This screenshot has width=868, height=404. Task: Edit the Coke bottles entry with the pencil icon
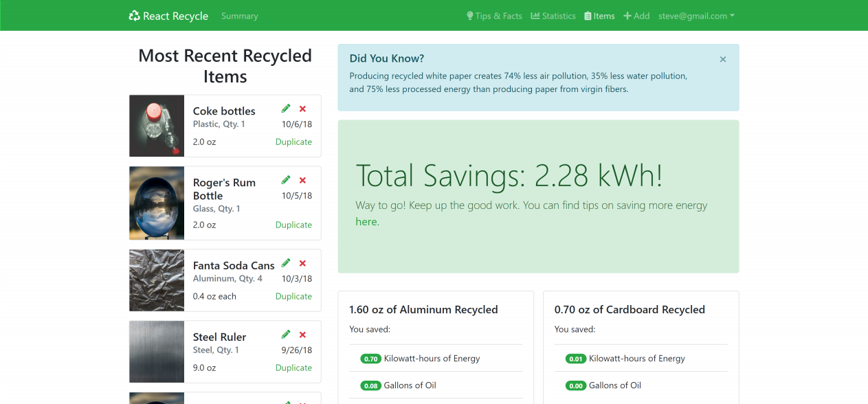[285, 109]
